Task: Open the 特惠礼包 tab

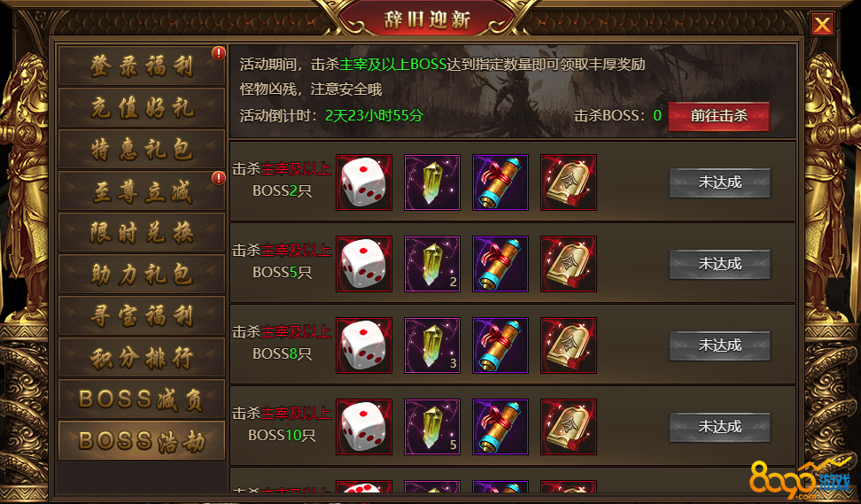Action: point(142,150)
